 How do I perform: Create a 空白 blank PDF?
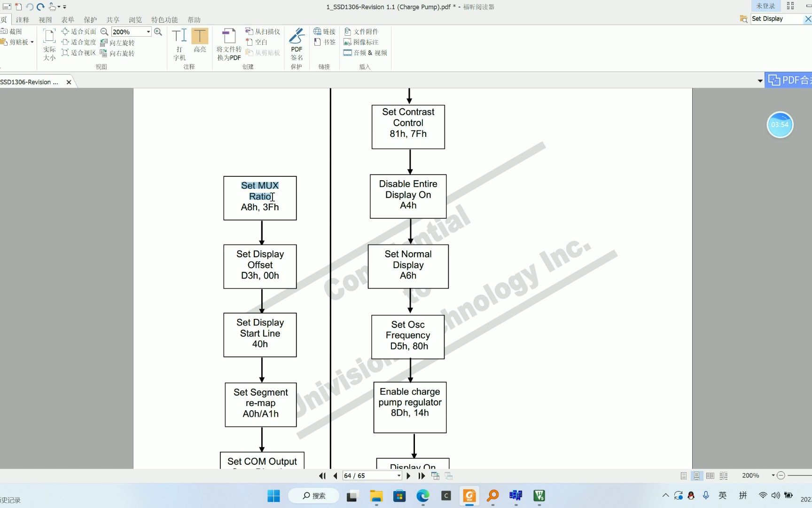[x=257, y=42]
